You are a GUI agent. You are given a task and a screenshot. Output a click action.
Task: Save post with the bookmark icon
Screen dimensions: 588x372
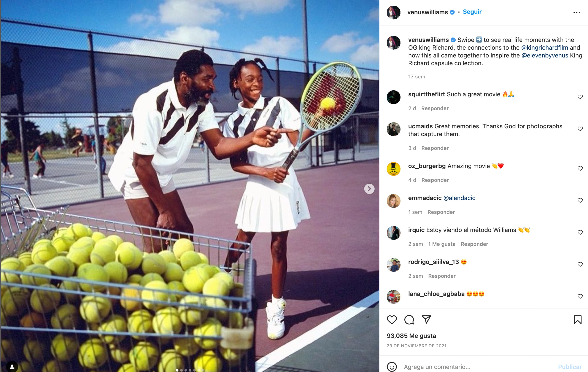pyautogui.click(x=577, y=320)
